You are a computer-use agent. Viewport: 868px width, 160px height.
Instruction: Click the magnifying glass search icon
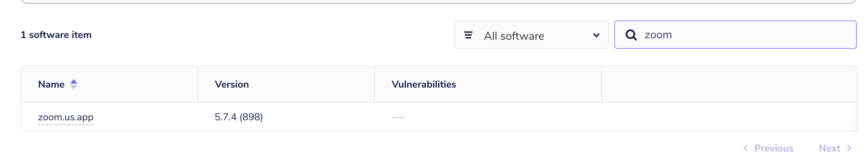click(631, 35)
